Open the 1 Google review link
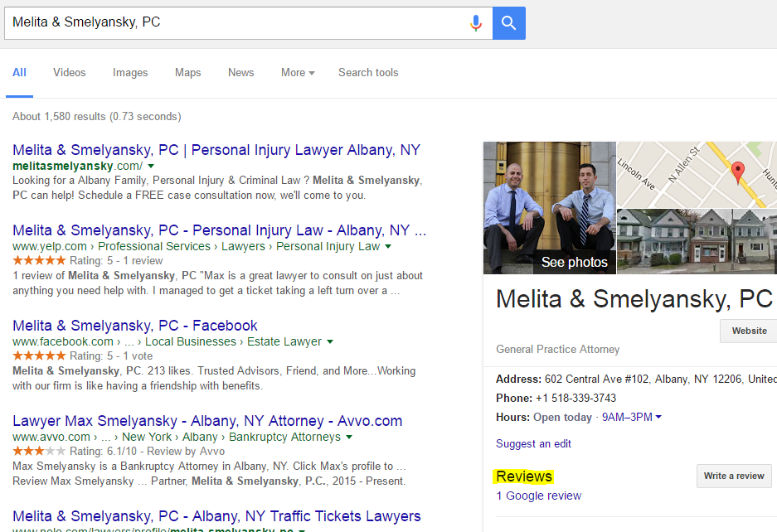 (539, 496)
